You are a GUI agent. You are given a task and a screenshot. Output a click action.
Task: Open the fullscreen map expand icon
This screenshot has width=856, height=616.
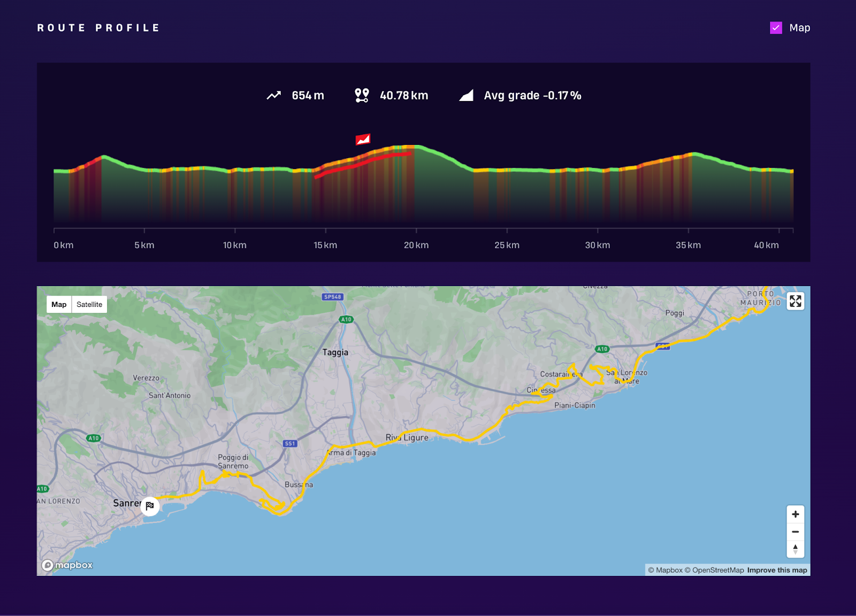[x=796, y=302]
